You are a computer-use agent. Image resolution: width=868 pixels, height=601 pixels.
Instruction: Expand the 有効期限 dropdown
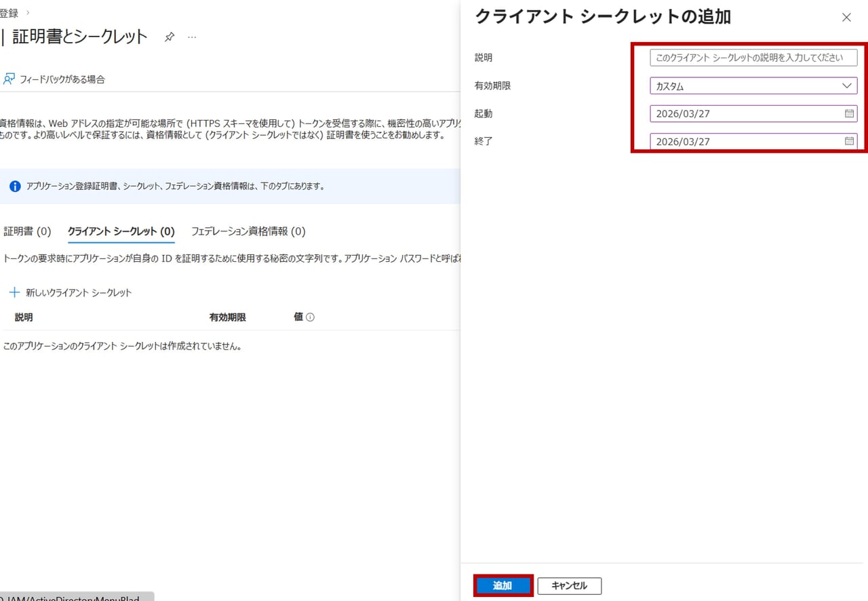pyautogui.click(x=753, y=86)
